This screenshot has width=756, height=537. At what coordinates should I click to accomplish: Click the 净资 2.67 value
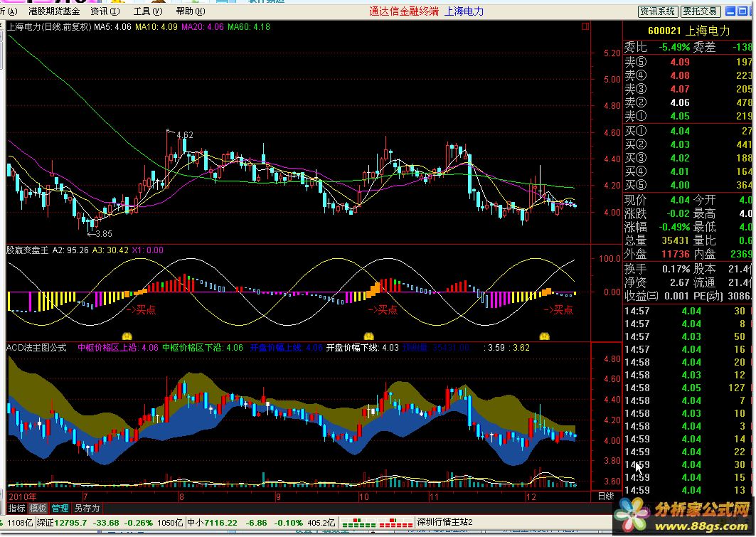(680, 282)
